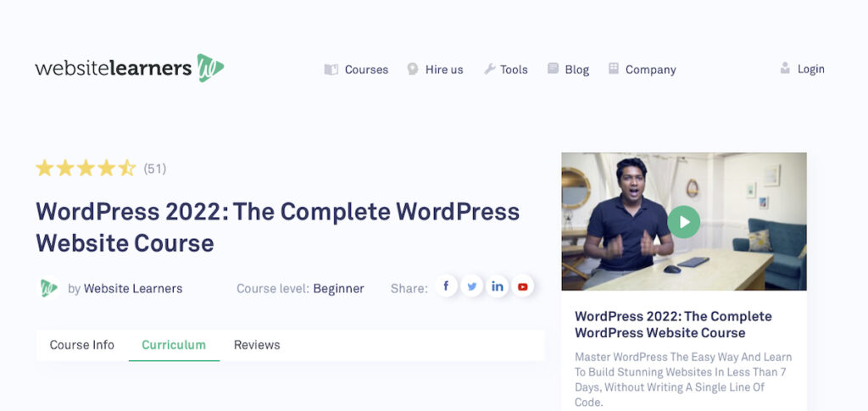
Task: Click the five-star rating display
Action: click(86, 168)
